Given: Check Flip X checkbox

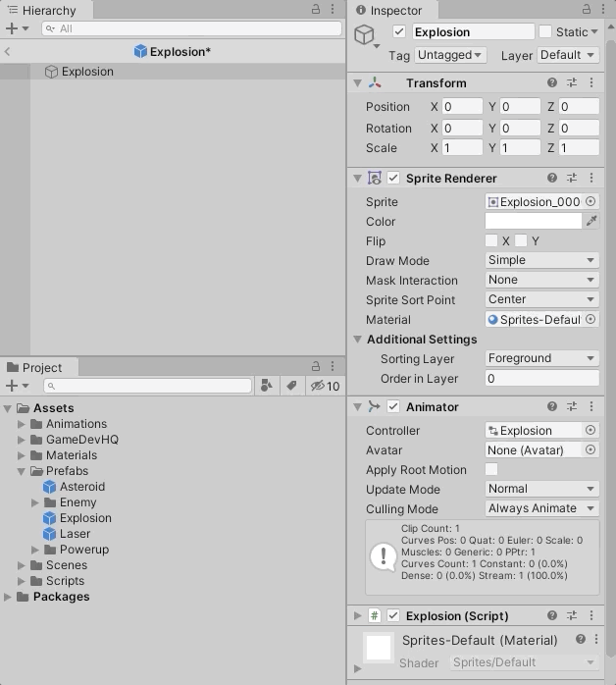Looking at the screenshot, I should [x=491, y=240].
